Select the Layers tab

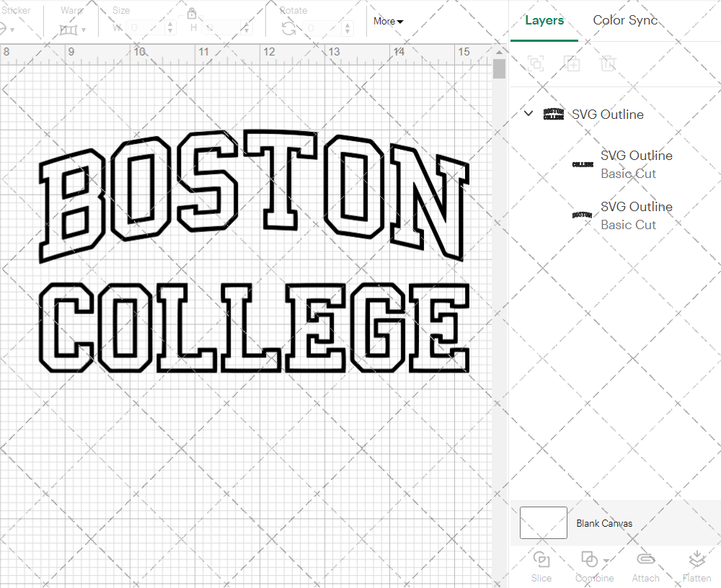[x=544, y=20]
